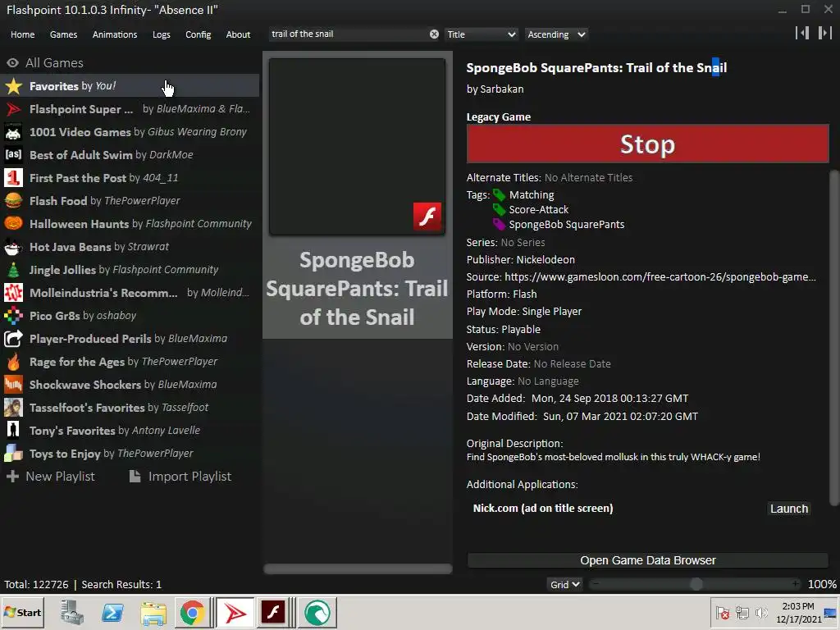Viewport: 840px width, 630px height.
Task: Click the Best of Adult Swim icon
Action: (13, 155)
